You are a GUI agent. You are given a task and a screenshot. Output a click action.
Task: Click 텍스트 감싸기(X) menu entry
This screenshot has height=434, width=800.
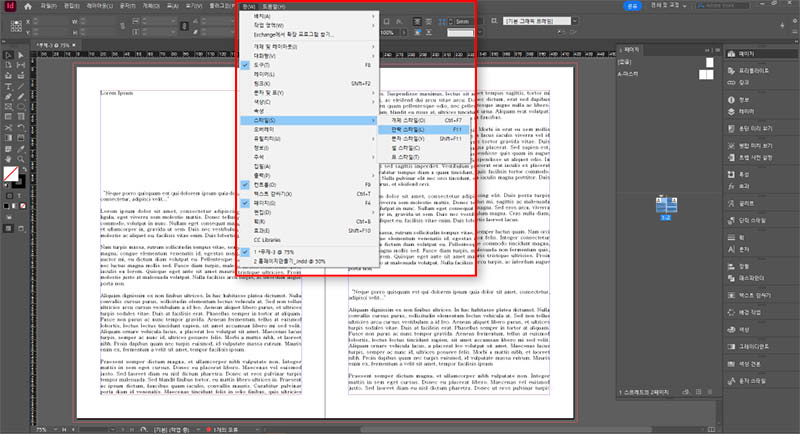(309, 194)
